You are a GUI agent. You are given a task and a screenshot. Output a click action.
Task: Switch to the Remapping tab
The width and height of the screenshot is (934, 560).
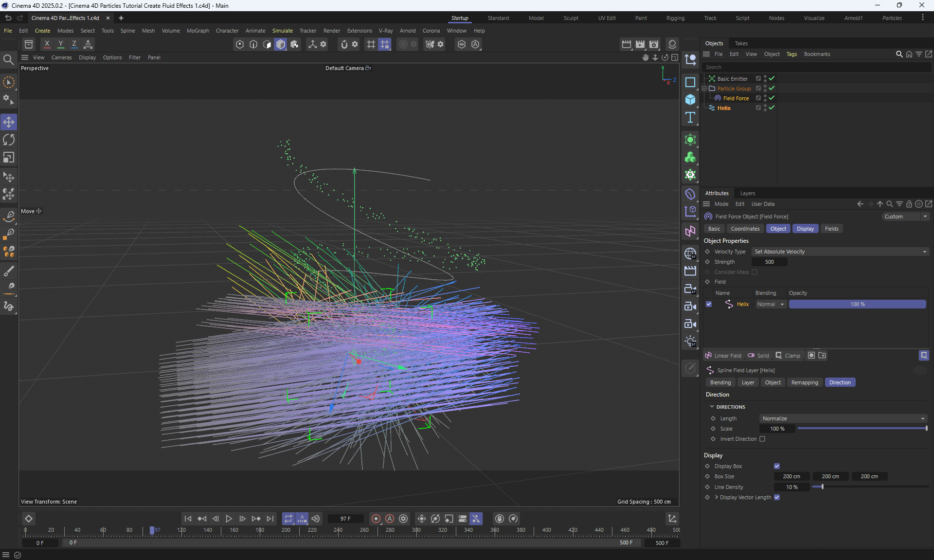(x=804, y=382)
